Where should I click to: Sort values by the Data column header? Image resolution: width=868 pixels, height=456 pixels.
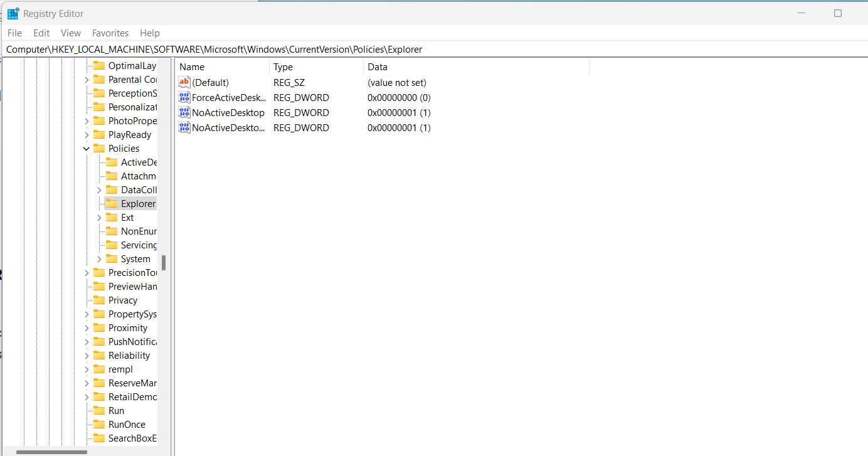476,66
